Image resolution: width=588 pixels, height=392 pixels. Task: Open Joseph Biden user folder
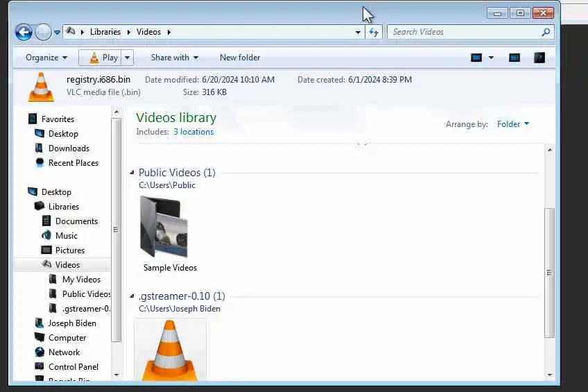(x=72, y=323)
